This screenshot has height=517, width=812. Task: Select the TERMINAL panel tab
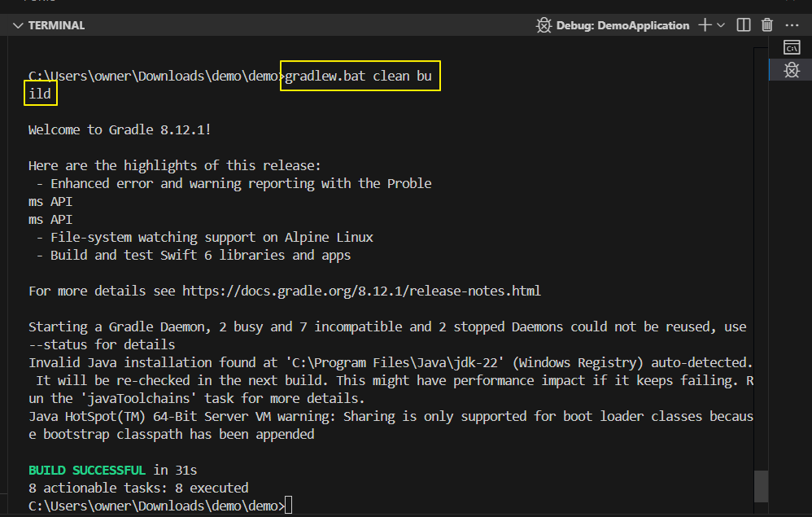pos(56,25)
